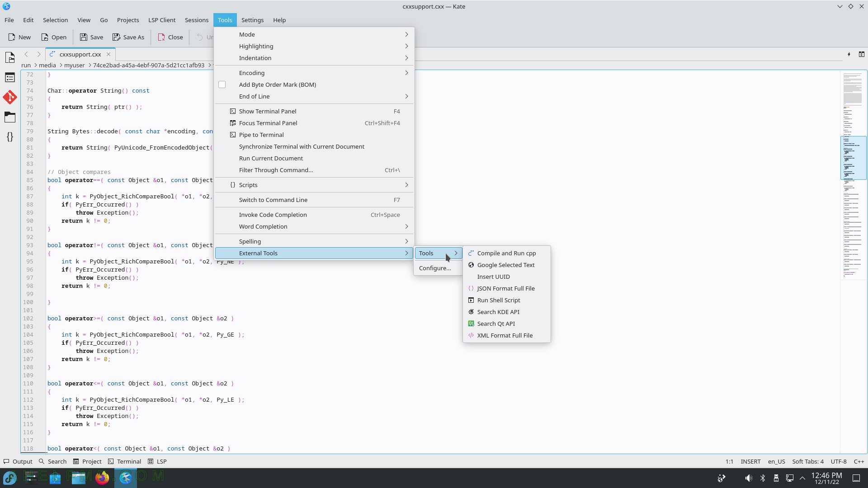Click the Show Terminal Panel icon
The height and width of the screenshot is (488, 868).
point(233,111)
